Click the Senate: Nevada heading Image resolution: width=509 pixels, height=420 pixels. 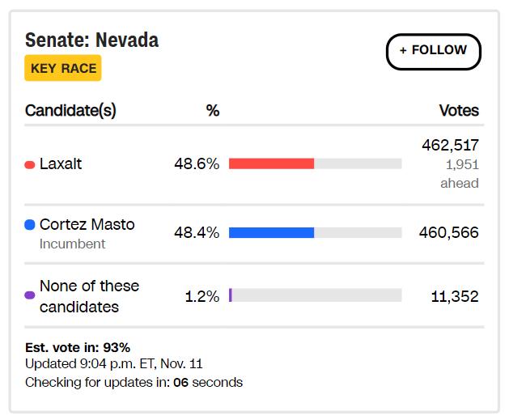(91, 40)
